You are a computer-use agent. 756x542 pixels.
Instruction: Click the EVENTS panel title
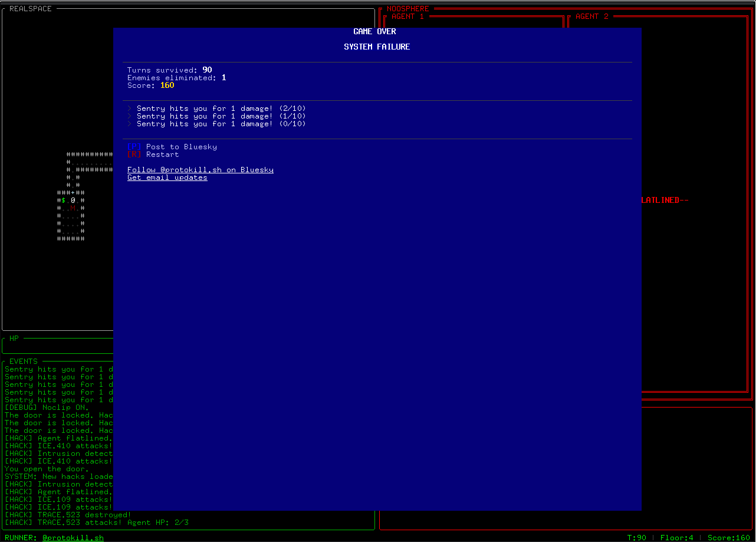click(24, 362)
